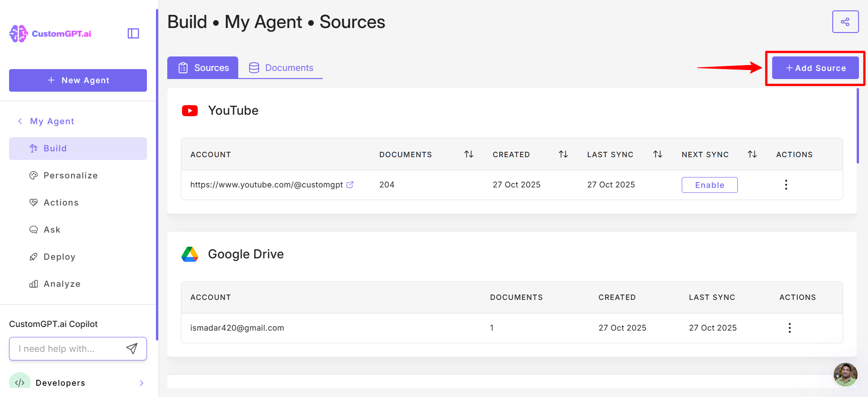Open the Actions menu item

pos(78,203)
